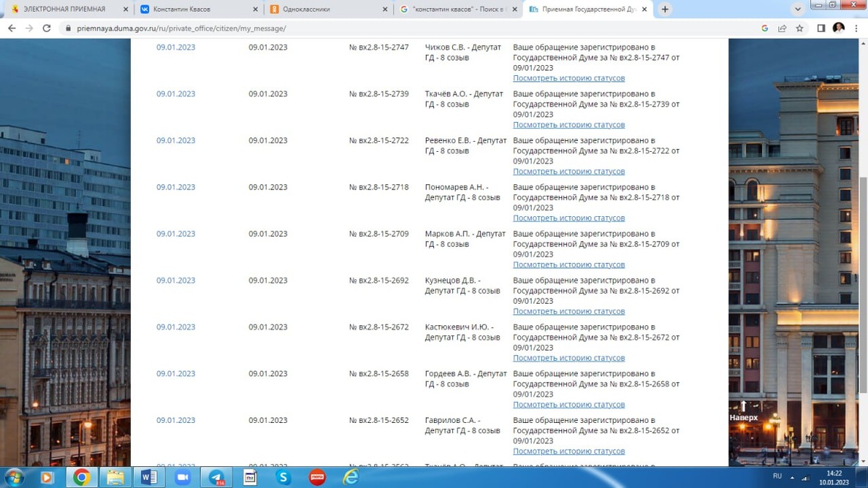
Task: Switch to the Одноклассники tab
Action: [x=329, y=9]
